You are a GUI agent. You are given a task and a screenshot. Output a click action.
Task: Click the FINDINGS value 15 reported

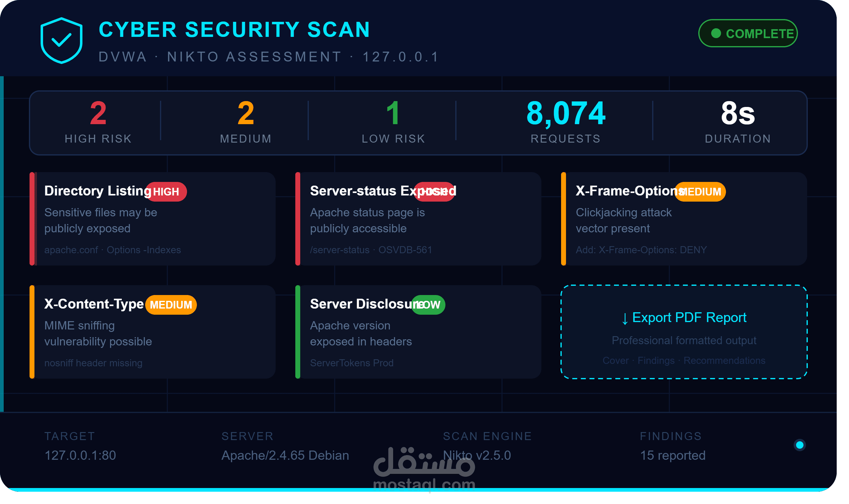click(673, 455)
